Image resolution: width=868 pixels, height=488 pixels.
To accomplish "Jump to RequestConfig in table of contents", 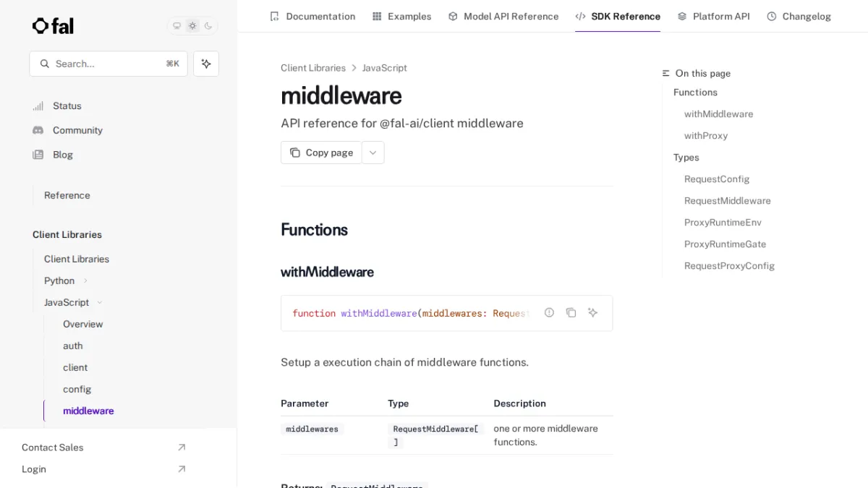I will [717, 179].
